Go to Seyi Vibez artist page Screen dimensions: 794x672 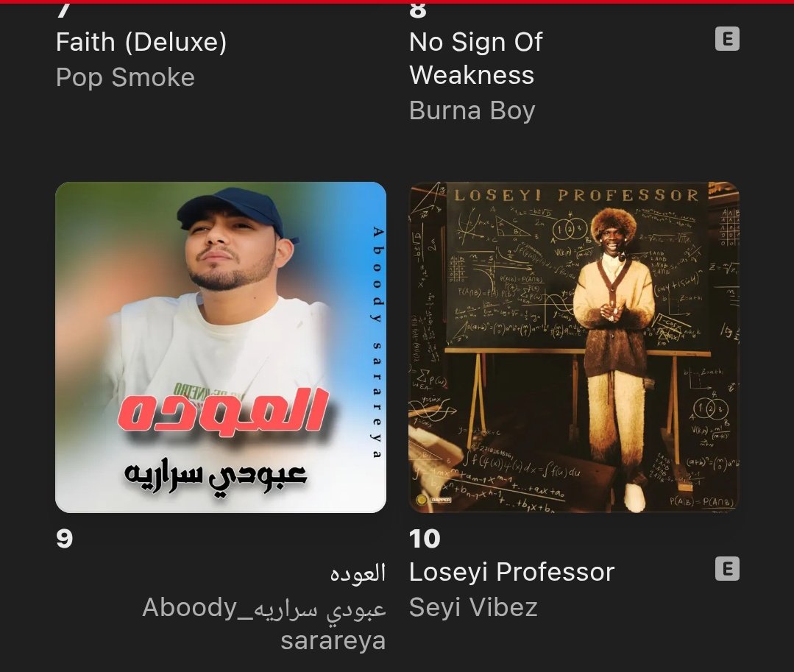click(473, 607)
